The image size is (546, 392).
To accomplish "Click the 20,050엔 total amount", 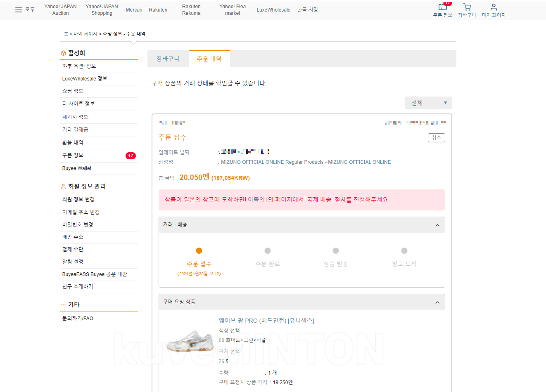I will point(195,177).
